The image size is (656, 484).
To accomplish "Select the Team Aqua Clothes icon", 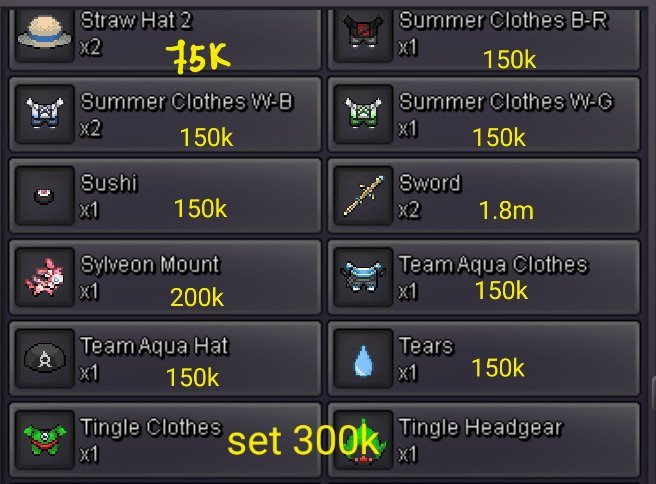I will pyautogui.click(x=363, y=277).
